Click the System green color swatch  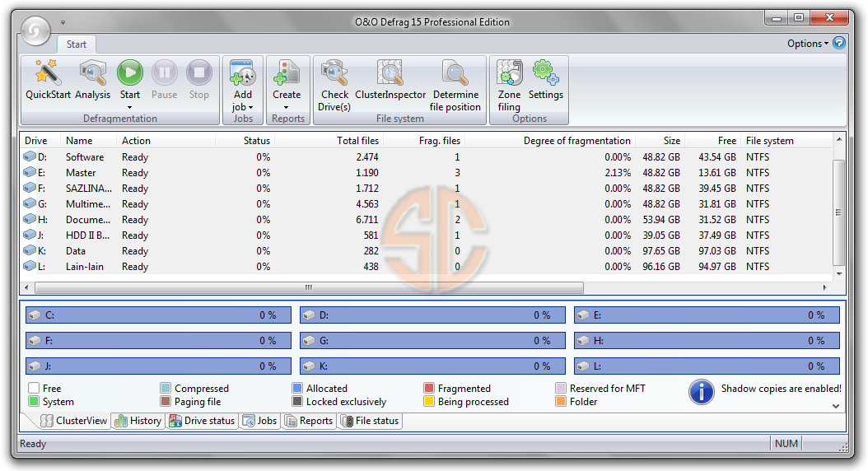point(34,401)
